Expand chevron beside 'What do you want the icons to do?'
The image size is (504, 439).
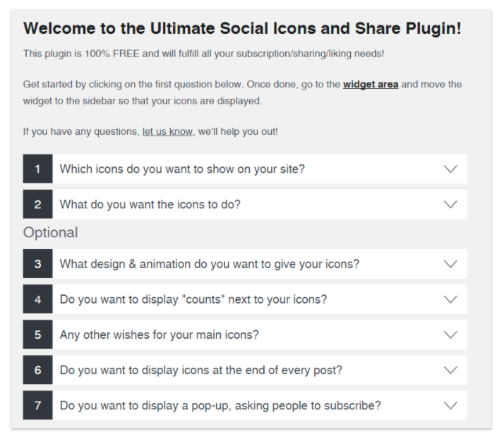coord(450,205)
